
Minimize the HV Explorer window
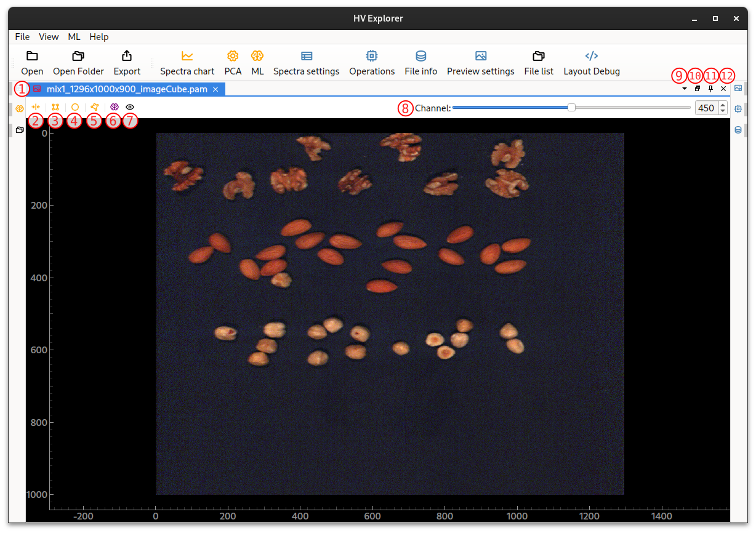click(694, 18)
